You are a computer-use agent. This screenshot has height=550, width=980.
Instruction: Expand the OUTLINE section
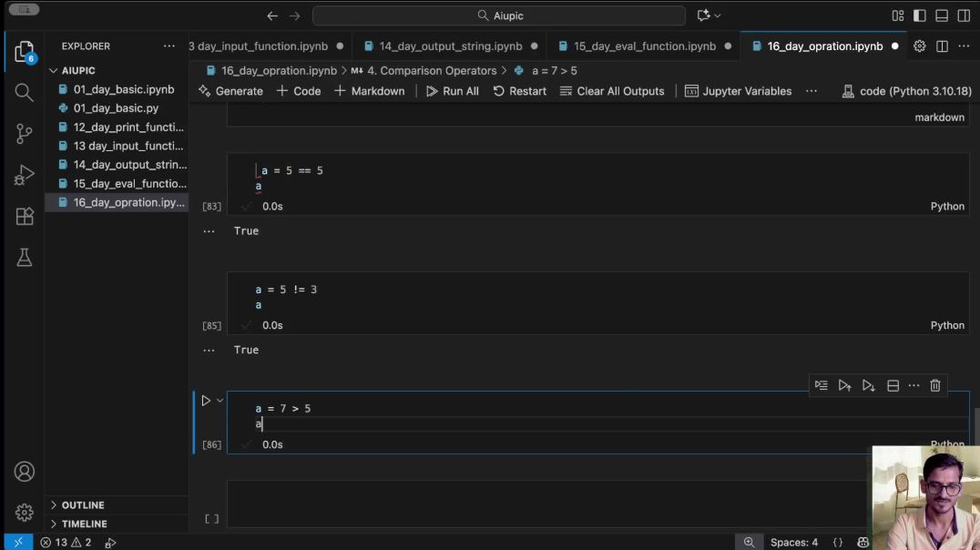point(82,505)
